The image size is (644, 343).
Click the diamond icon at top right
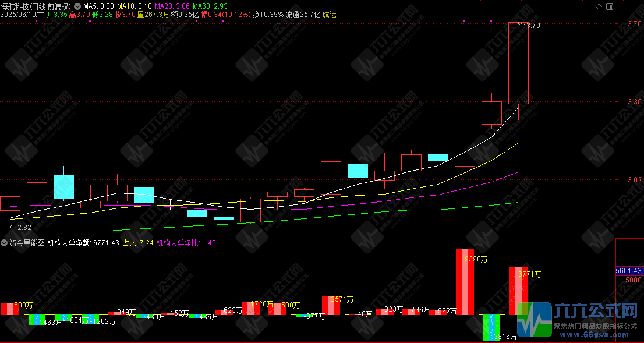pos(599,6)
